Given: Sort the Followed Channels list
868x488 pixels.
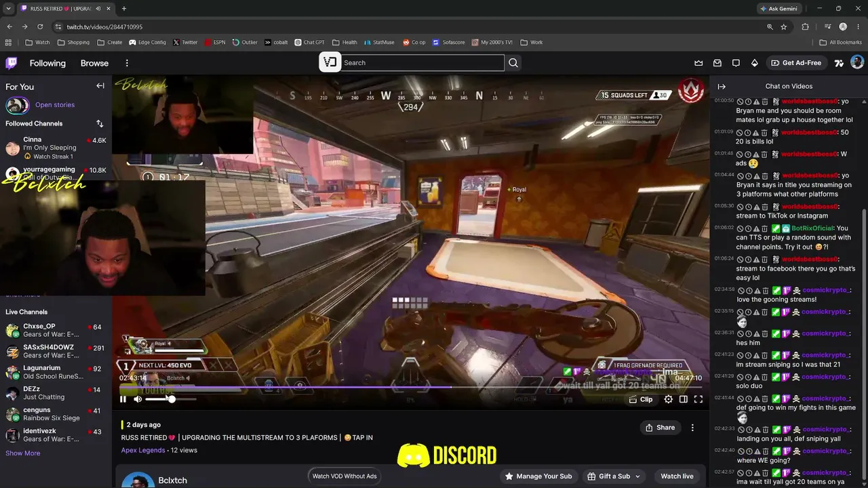Looking at the screenshot, I should (100, 123).
